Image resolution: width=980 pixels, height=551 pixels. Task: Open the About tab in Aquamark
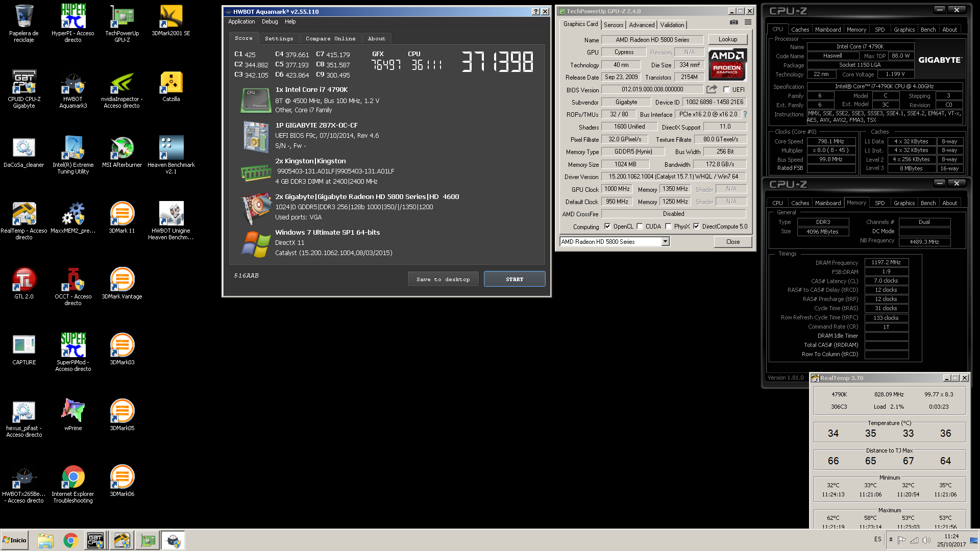pyautogui.click(x=377, y=38)
